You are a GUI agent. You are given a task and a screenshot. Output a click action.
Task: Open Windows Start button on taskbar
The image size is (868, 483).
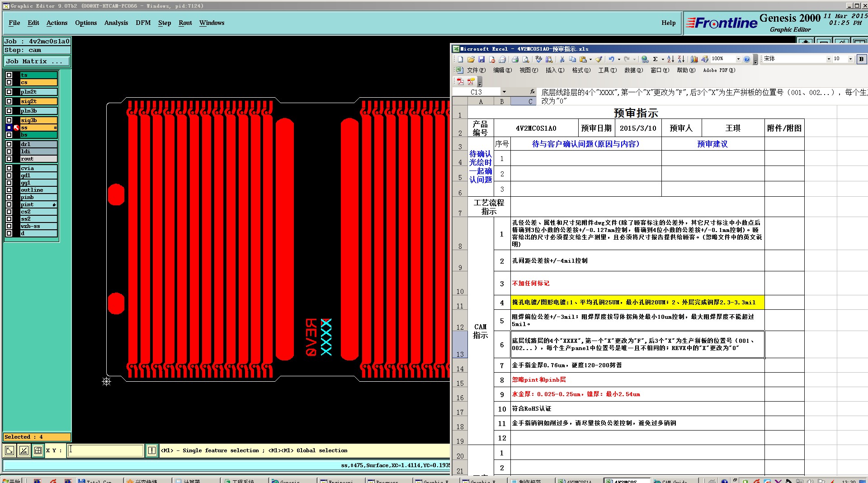pos(11,481)
